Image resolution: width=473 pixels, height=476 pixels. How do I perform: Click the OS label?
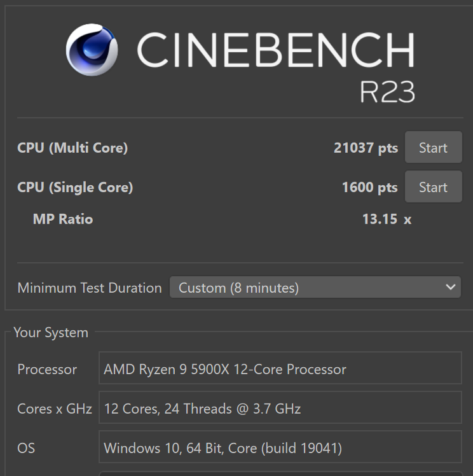coord(26,448)
